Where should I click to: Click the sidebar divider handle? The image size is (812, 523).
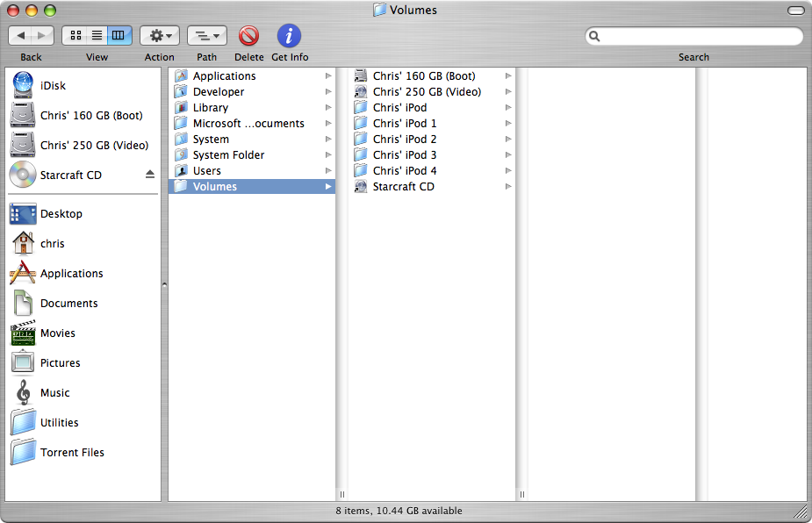(164, 284)
